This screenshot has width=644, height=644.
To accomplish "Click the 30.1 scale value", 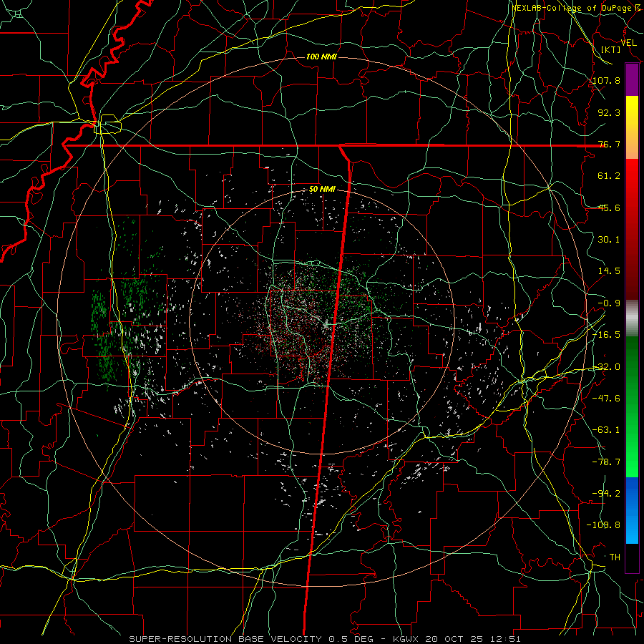I will tap(609, 240).
